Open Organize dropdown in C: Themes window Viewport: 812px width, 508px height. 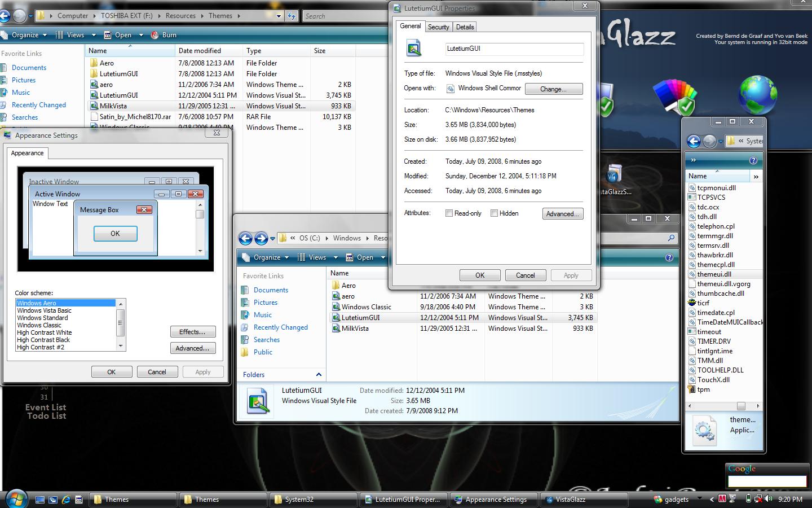(266, 257)
